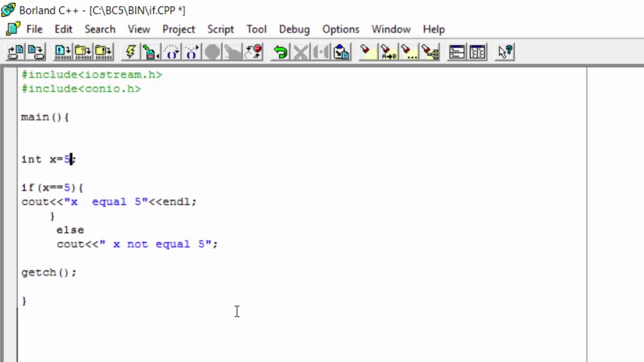Open the Search menu
Screen dimensions: 644x362
coord(100,29)
